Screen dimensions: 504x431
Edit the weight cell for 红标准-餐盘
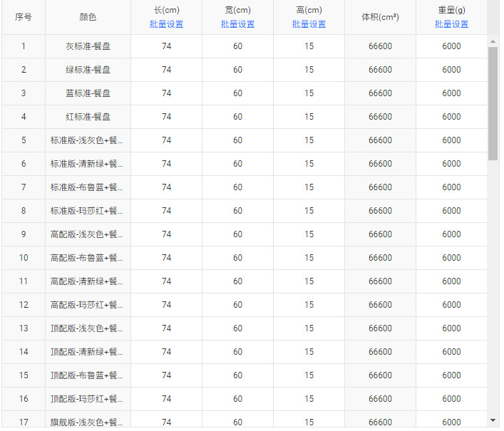[451, 117]
